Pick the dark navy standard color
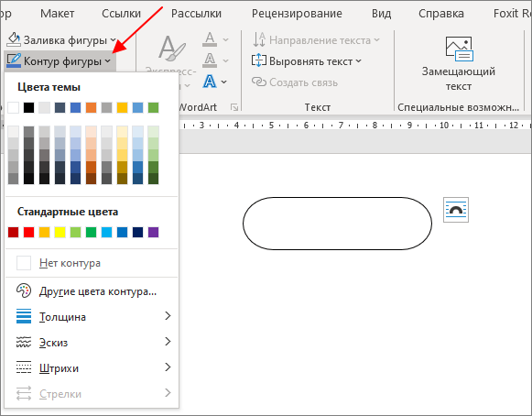 coord(137,232)
